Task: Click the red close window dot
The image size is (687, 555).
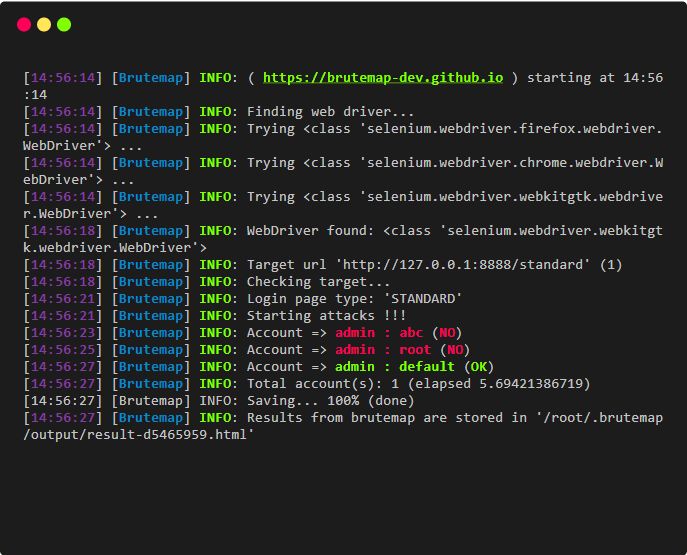Action: (24, 24)
